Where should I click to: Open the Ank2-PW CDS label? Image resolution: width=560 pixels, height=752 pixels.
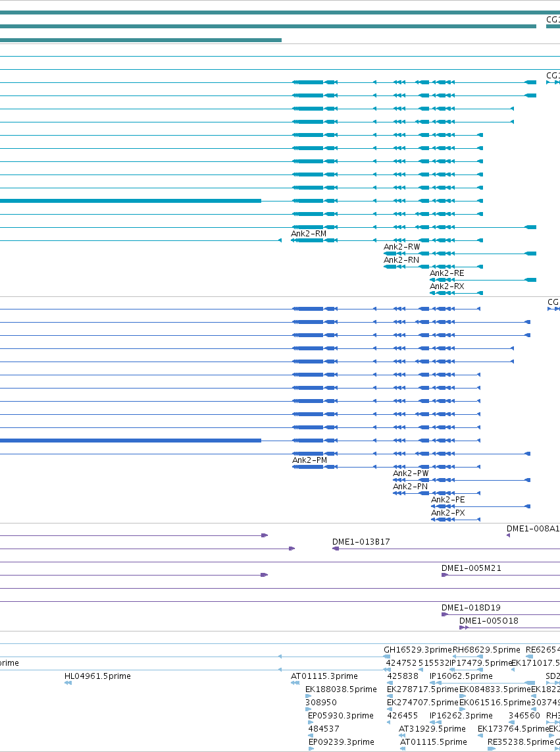pyautogui.click(x=411, y=473)
